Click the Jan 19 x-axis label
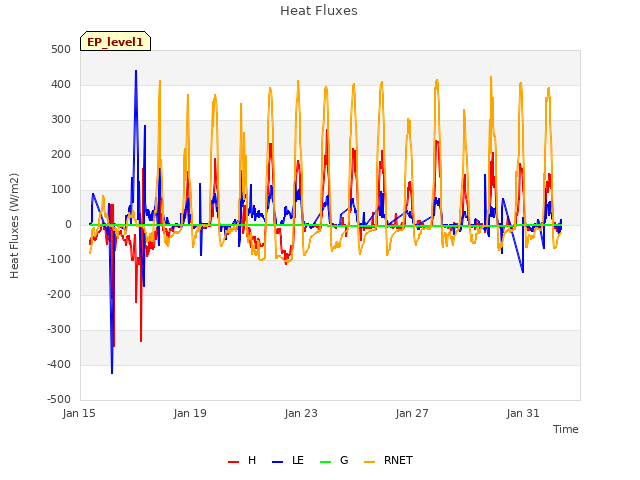Image resolution: width=640 pixels, height=480 pixels. [x=190, y=413]
